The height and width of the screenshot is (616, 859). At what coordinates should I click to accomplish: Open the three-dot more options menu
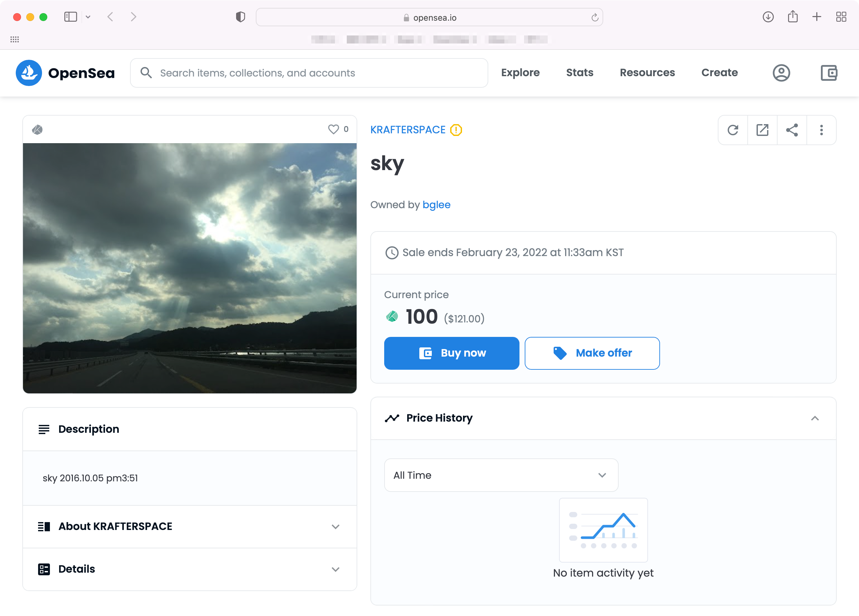point(821,130)
